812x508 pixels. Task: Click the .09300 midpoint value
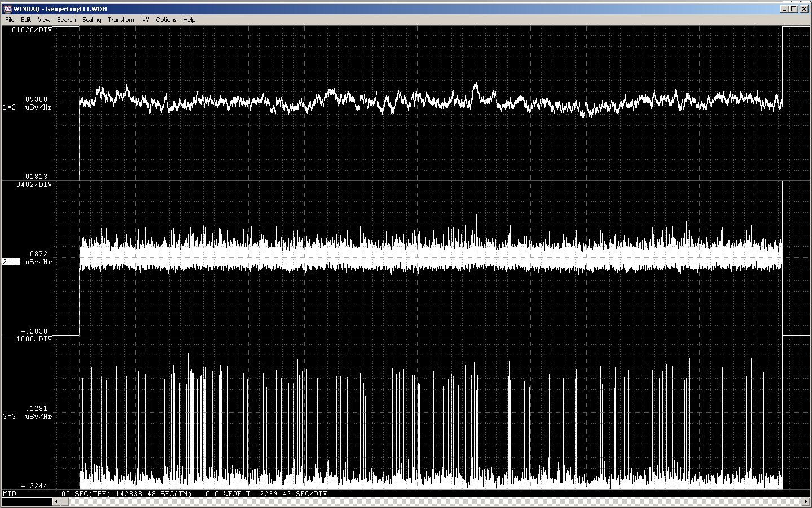(x=35, y=99)
